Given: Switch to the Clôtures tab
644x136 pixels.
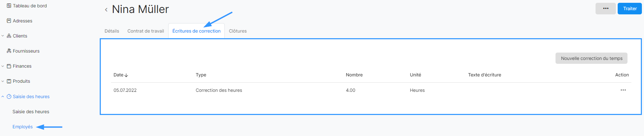Looking at the screenshot, I should tap(238, 31).
